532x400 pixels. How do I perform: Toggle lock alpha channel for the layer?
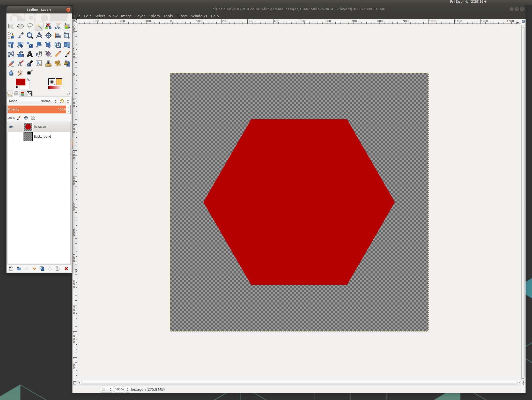(x=33, y=118)
